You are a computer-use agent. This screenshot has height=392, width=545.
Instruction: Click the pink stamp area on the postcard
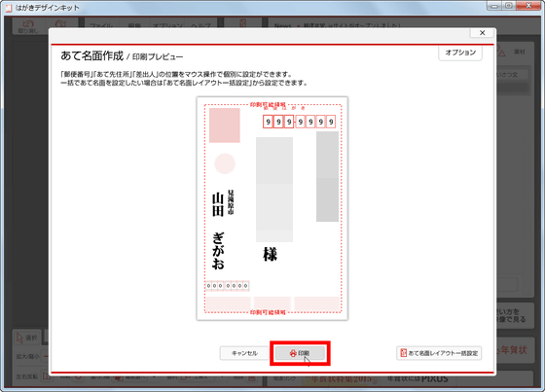224,125
